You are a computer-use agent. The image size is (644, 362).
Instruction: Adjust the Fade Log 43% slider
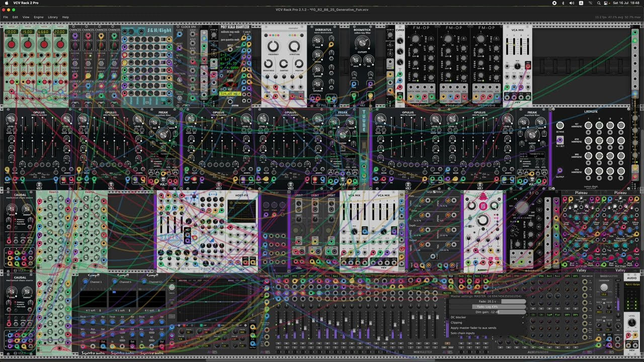[487, 307]
